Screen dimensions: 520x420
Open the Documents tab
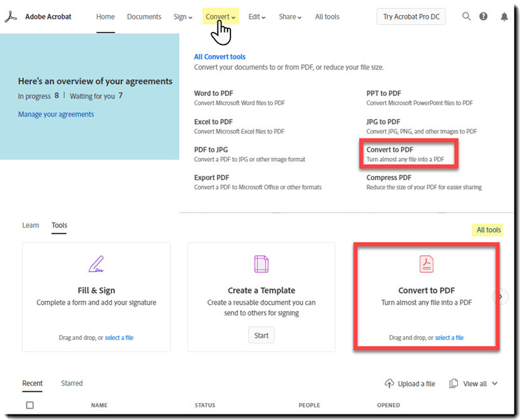point(144,16)
